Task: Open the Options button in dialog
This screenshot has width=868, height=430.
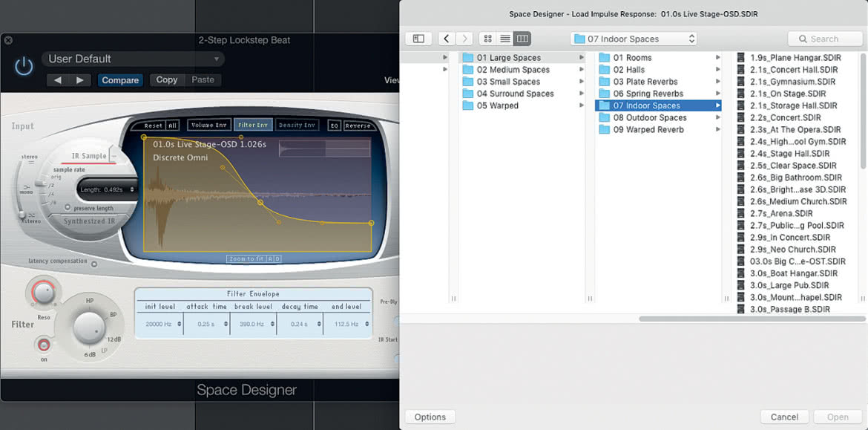Action: [430, 417]
